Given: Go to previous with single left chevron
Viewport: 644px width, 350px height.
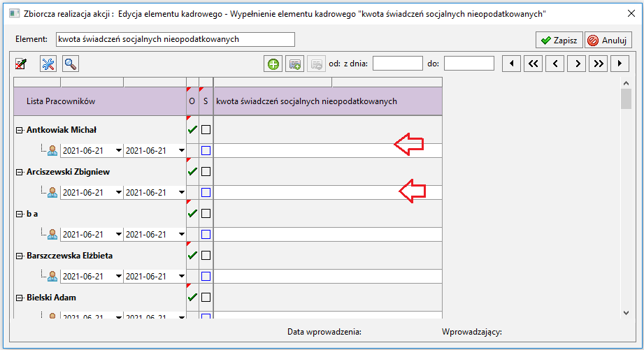Looking at the screenshot, I should 555,64.
